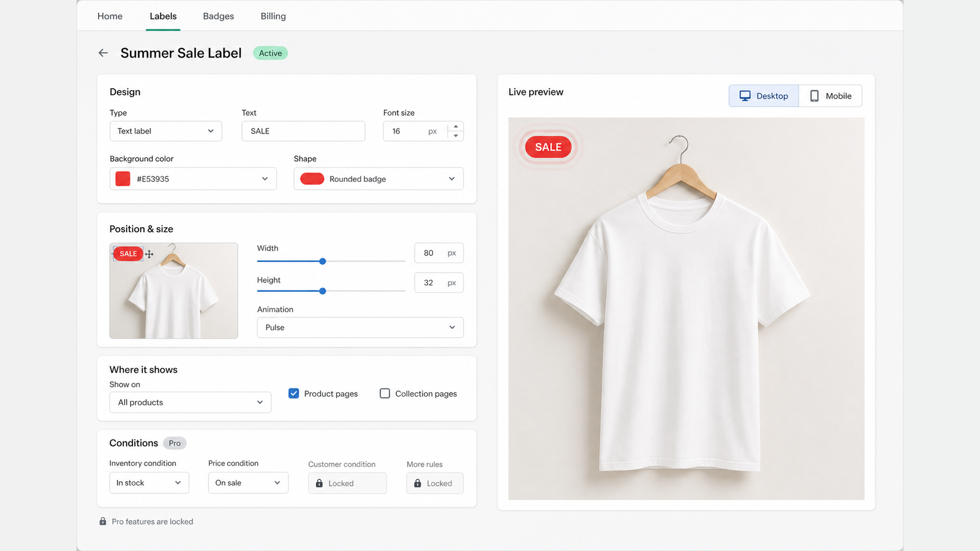Click the locked More rules button

pyautogui.click(x=435, y=483)
